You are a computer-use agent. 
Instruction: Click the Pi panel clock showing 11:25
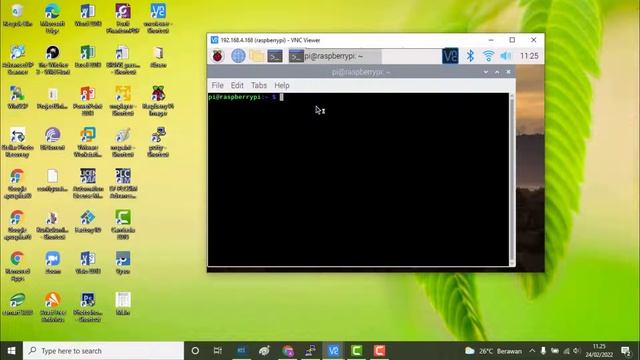[529, 56]
